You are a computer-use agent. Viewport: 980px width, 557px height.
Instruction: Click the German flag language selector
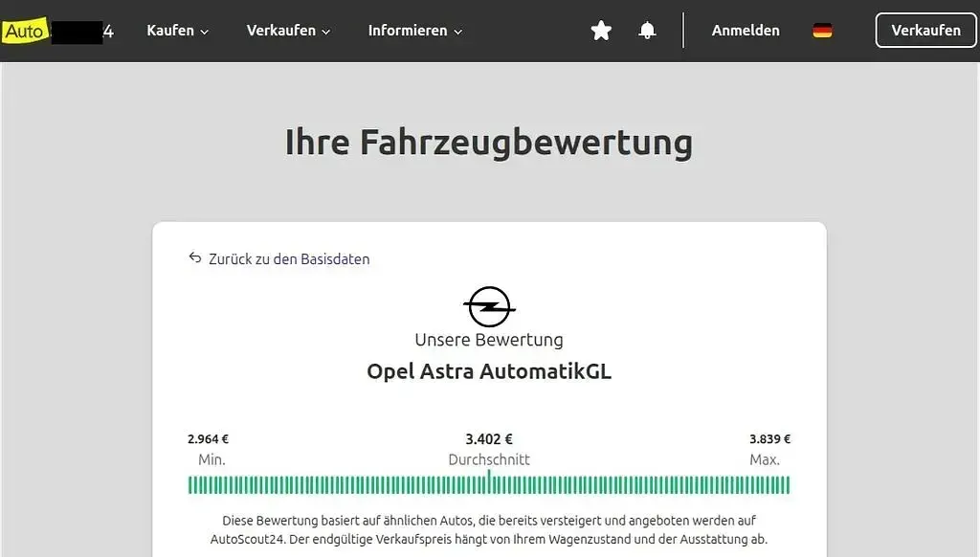(822, 31)
